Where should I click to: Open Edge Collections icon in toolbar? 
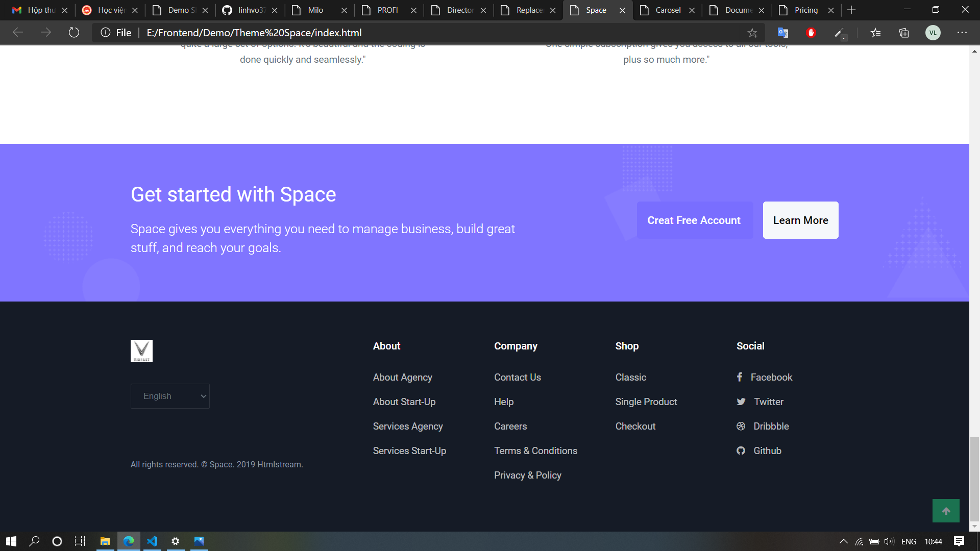(x=903, y=32)
